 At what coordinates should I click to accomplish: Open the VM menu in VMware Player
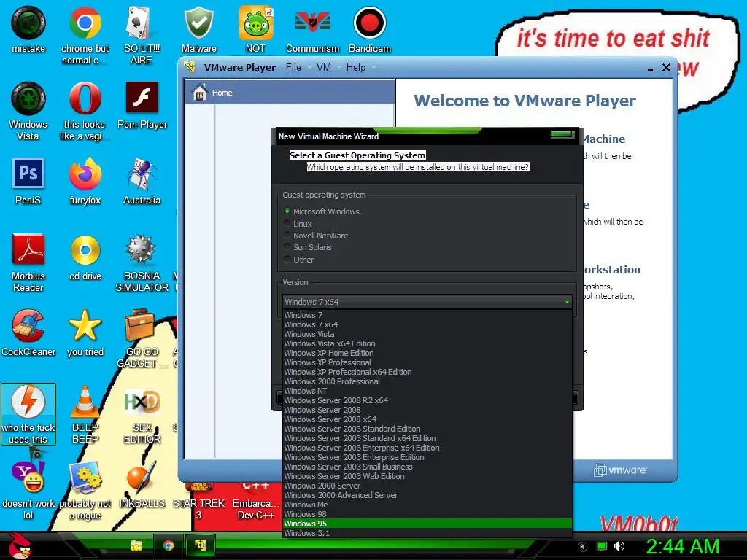pos(323,68)
